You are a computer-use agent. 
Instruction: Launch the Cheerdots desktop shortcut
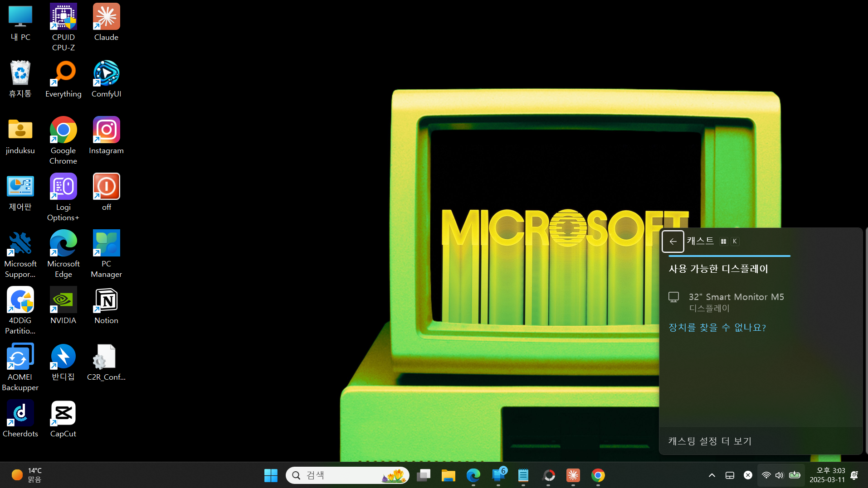(x=20, y=419)
